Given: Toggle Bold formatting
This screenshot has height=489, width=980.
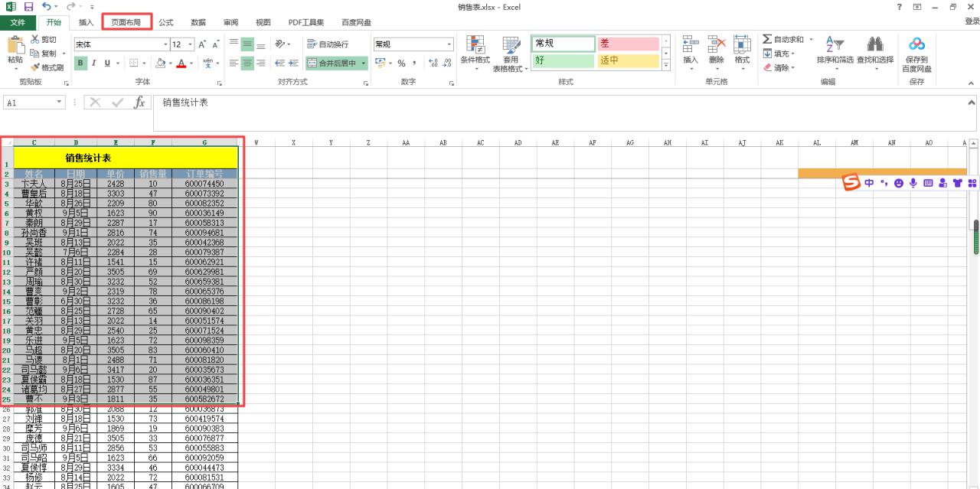Looking at the screenshot, I should coord(80,64).
